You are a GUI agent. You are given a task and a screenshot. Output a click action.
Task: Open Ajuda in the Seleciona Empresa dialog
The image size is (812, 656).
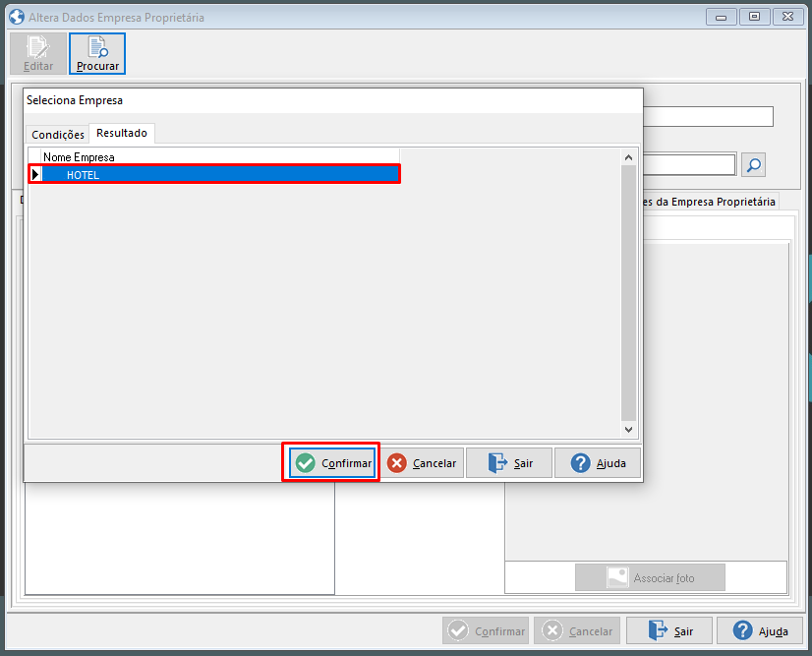(598, 462)
